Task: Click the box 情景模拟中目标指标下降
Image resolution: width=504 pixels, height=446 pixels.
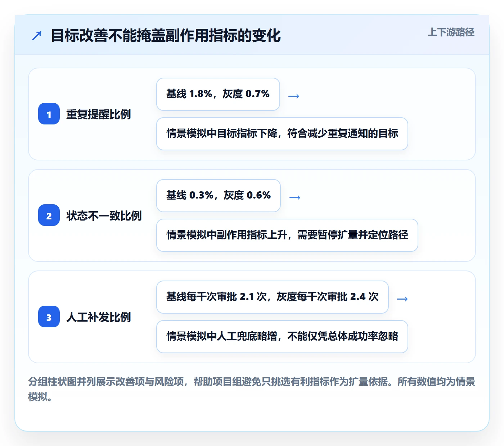Action: (282, 134)
